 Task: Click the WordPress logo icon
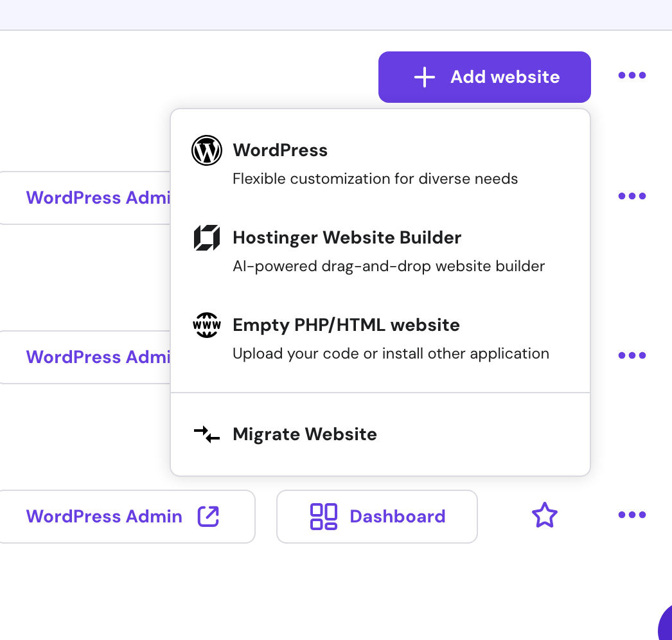coord(207,150)
